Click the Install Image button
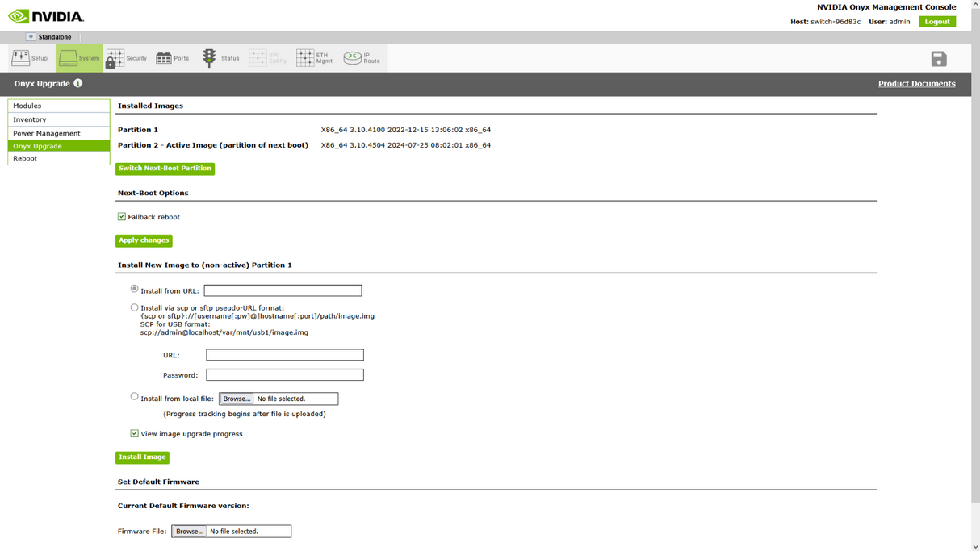 [x=142, y=457]
